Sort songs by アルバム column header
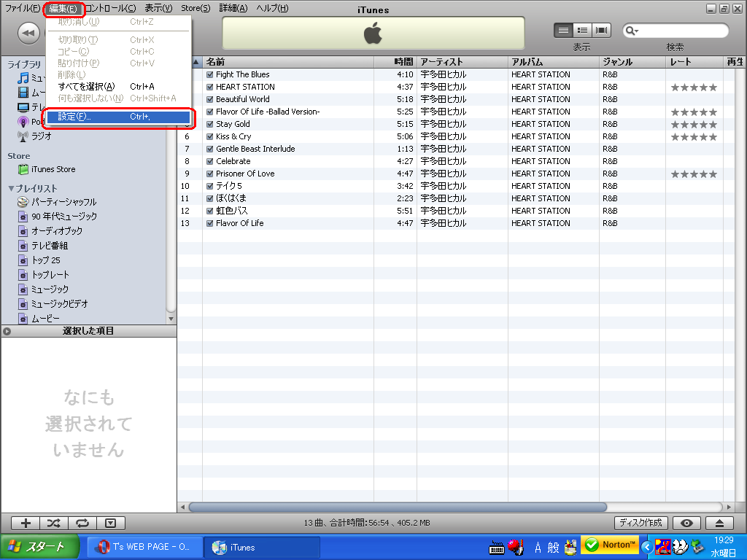747x560 pixels. (553, 62)
